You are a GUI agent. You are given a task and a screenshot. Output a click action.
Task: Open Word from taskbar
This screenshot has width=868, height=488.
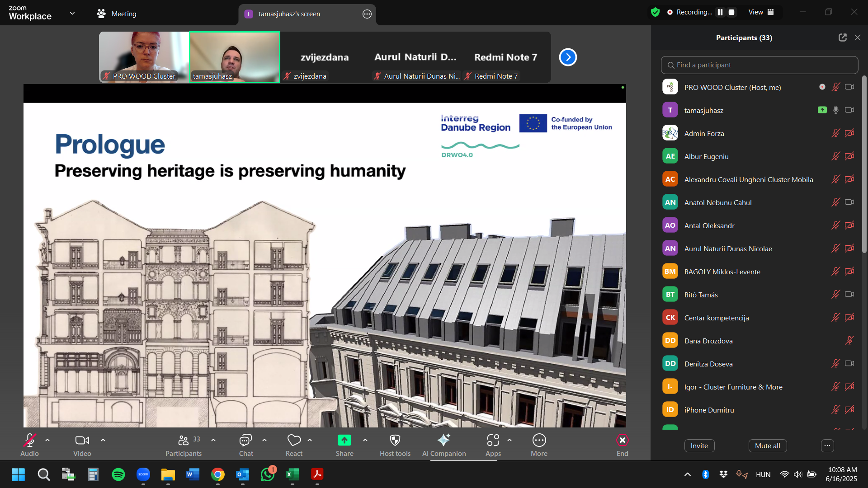click(x=193, y=474)
